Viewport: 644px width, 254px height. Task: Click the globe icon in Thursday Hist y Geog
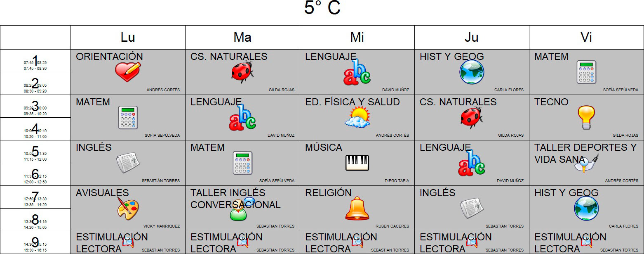pyautogui.click(x=472, y=72)
